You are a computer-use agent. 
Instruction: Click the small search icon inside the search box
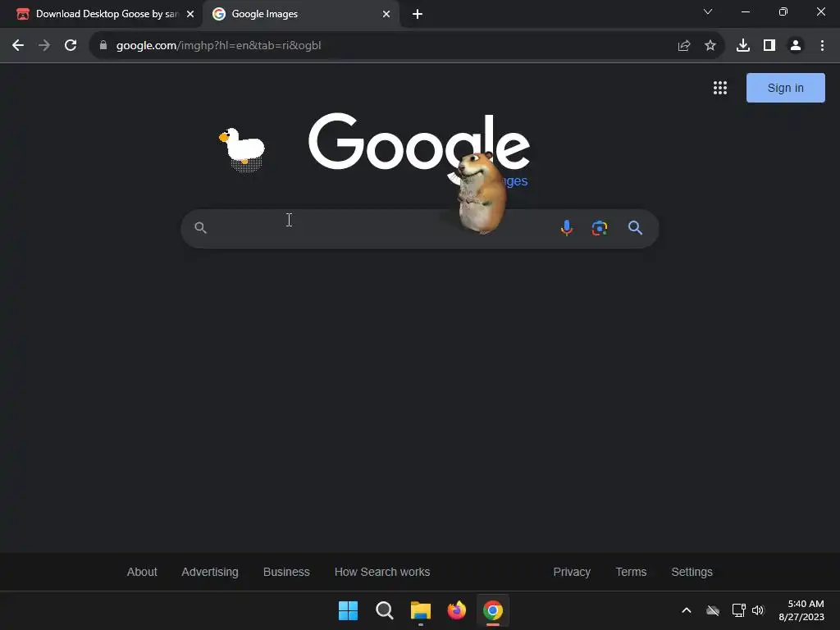click(200, 228)
